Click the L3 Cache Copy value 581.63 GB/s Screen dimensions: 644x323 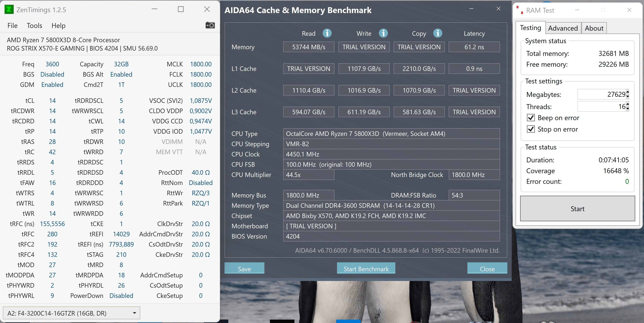click(x=419, y=112)
